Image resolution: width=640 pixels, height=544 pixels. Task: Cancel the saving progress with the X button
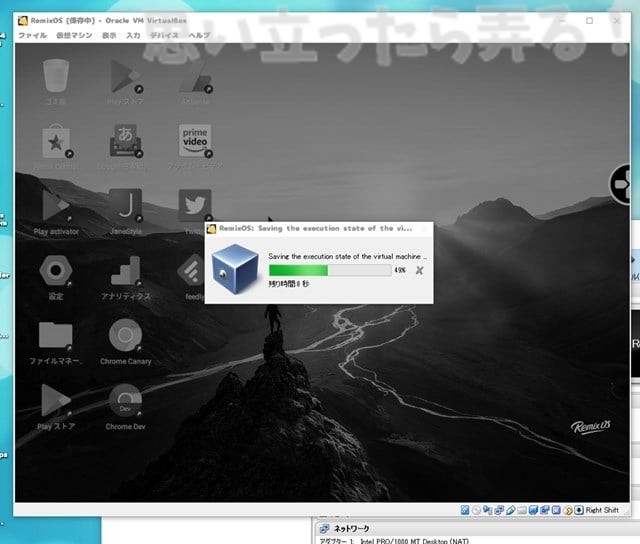[419, 270]
